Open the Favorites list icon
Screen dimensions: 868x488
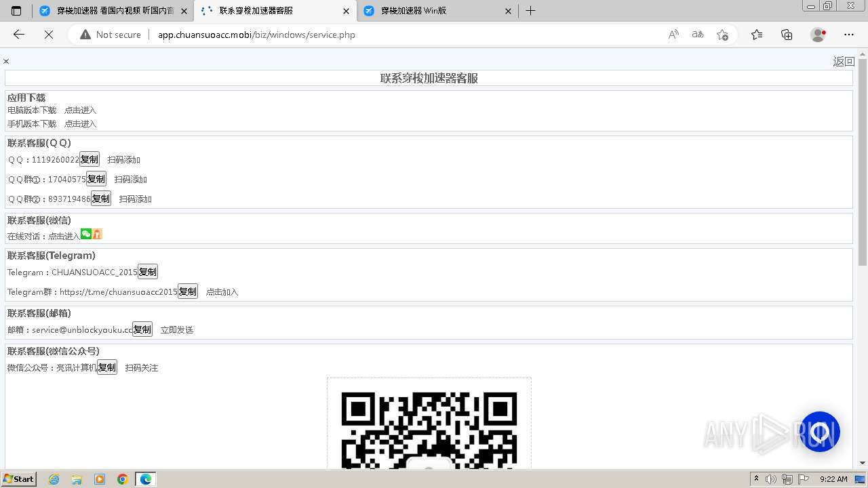point(757,35)
